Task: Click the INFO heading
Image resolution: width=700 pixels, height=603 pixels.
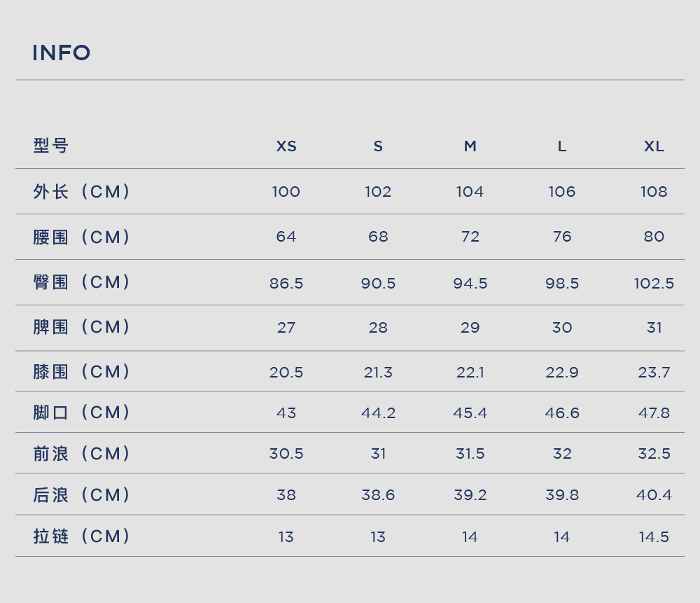Action: 62,53
